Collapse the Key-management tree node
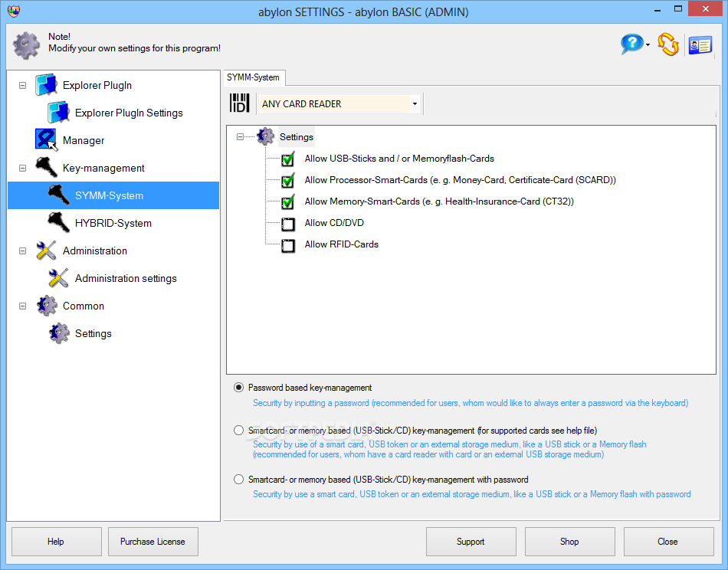Screen dimensions: 728x570 tap(22, 168)
